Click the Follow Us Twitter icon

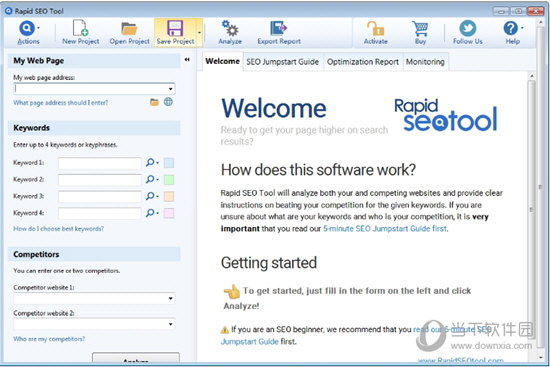pyautogui.click(x=468, y=28)
